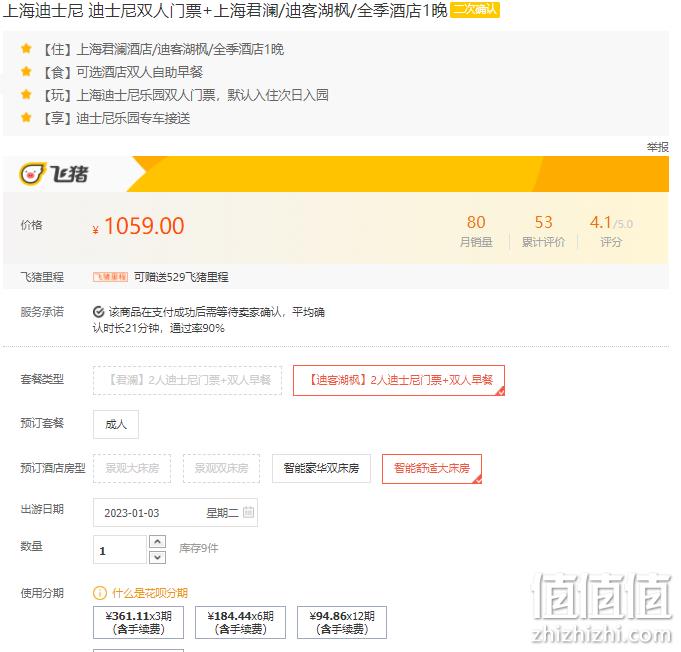Click the 预订酒店房型 label
This screenshot has width=681, height=652.
[53, 468]
